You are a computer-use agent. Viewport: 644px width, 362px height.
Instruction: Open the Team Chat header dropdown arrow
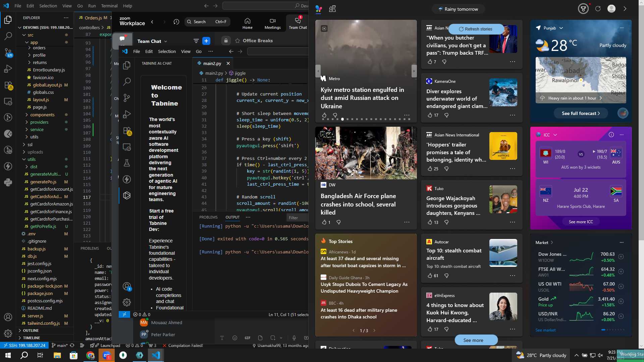pos(166,41)
